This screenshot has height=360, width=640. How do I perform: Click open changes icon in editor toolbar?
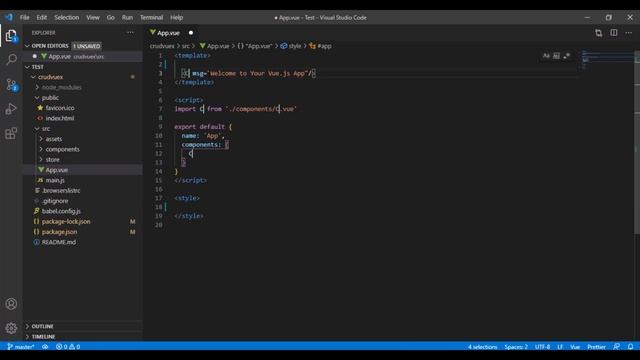pos(598,33)
